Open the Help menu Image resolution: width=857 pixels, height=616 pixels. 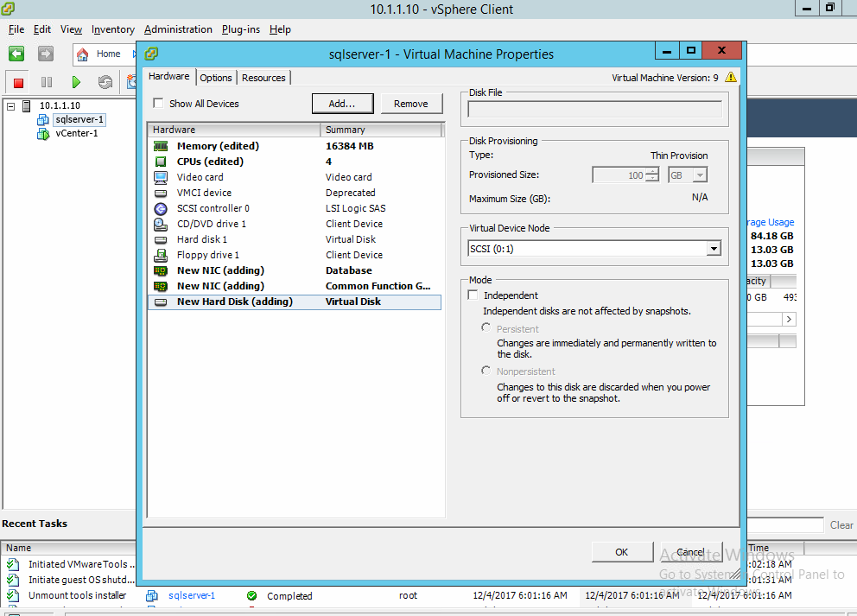[x=280, y=29]
